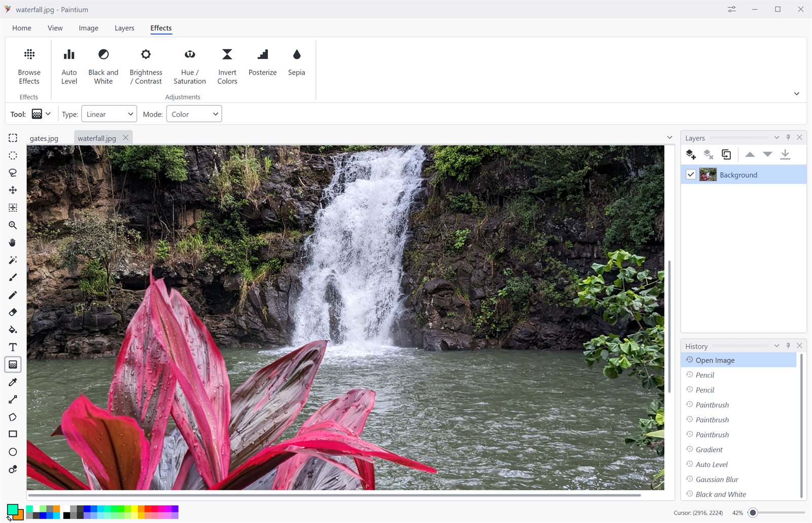This screenshot has width=812, height=523.
Task: Select the Ellipse shape tool
Action: pos(13,452)
